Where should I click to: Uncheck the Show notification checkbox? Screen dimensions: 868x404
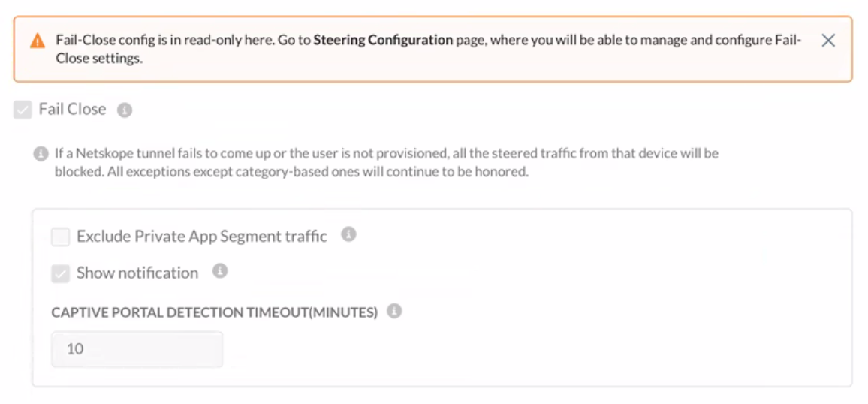(x=60, y=273)
